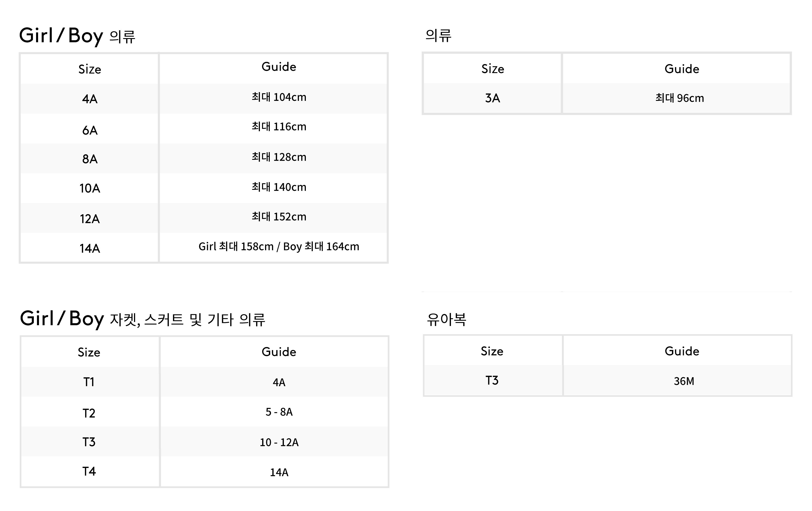This screenshot has width=812, height=511.
Task: Click the T1 size cell
Action: [89, 382]
